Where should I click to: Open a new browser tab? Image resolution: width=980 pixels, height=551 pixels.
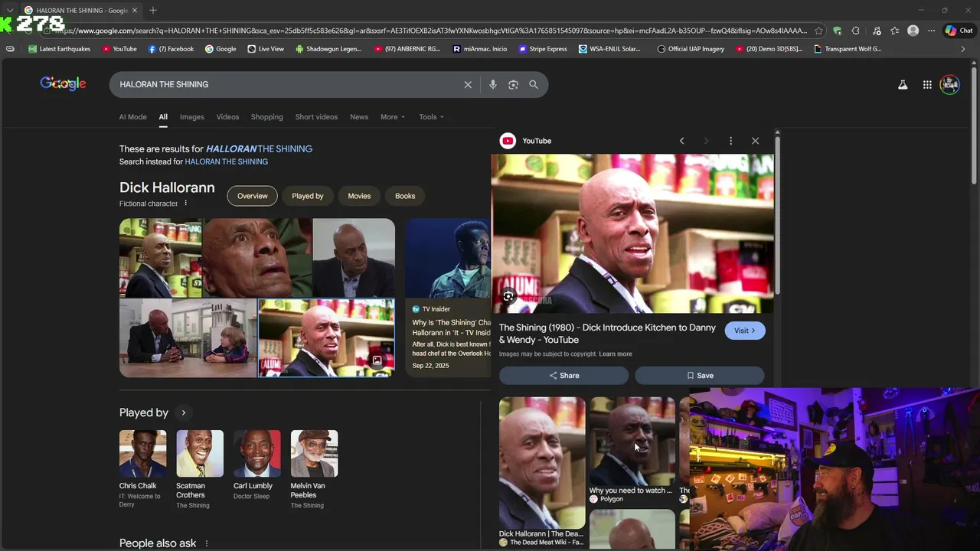click(x=153, y=10)
